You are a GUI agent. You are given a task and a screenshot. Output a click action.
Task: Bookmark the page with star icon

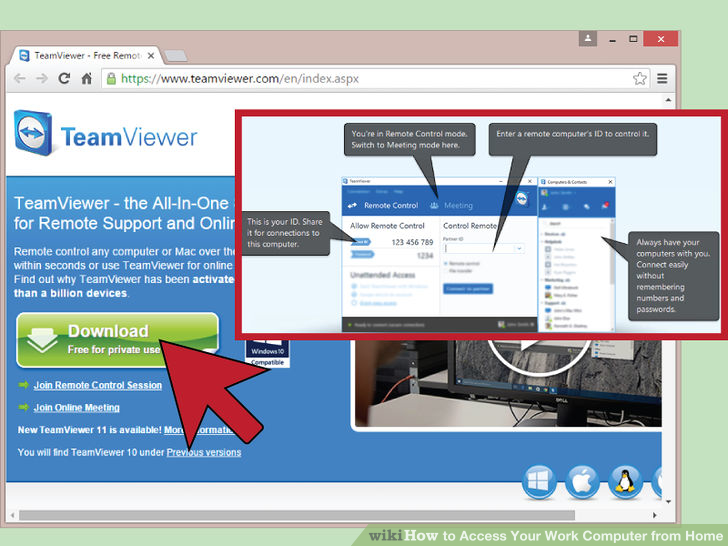tap(639, 78)
